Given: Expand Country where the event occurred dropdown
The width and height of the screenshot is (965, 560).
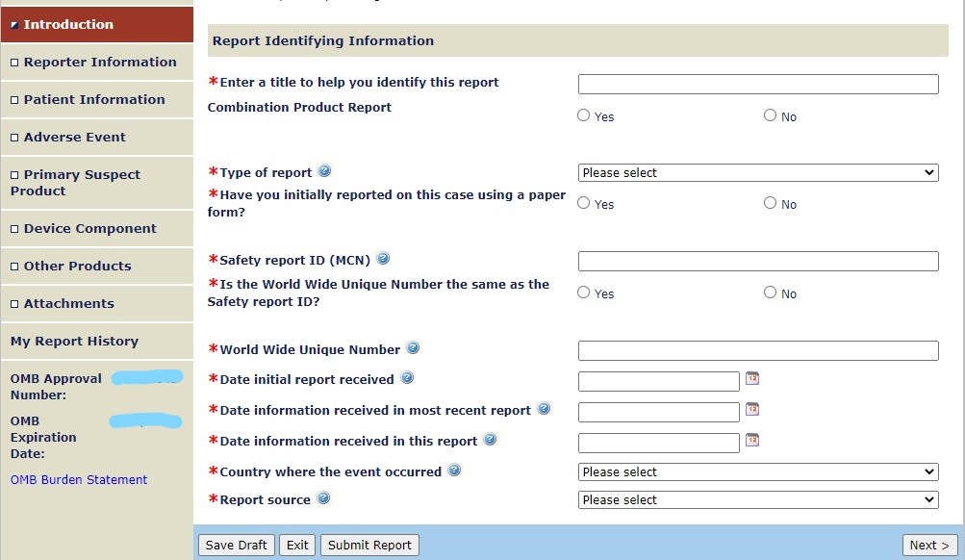Looking at the screenshot, I should (x=758, y=472).
